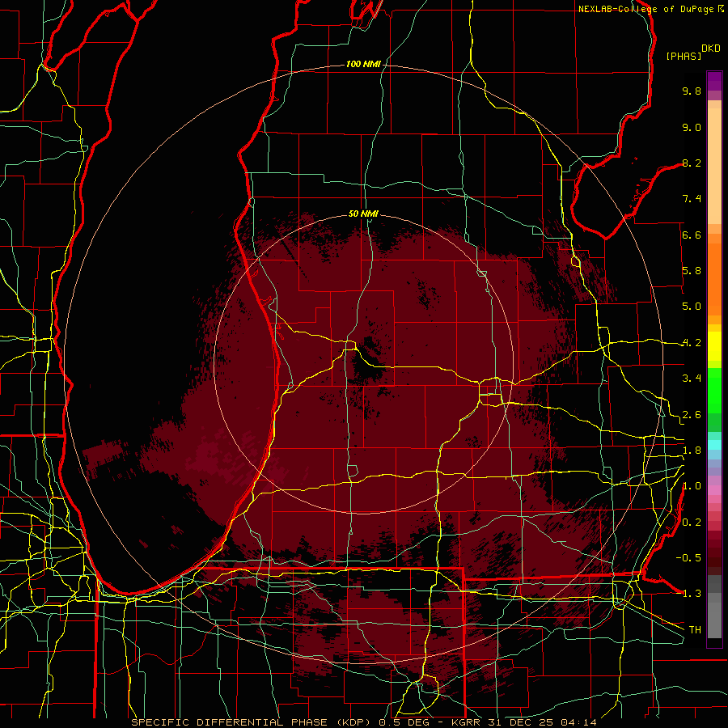Image resolution: width=728 pixels, height=728 pixels.
Task: Pick the orange segment of the color bar
Action: pyautogui.click(x=714, y=280)
